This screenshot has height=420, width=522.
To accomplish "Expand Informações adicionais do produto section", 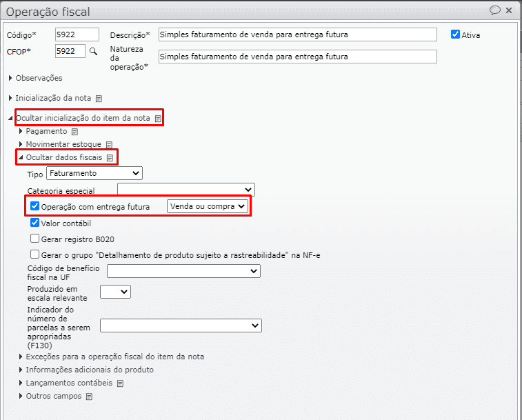I will [x=90, y=370].
